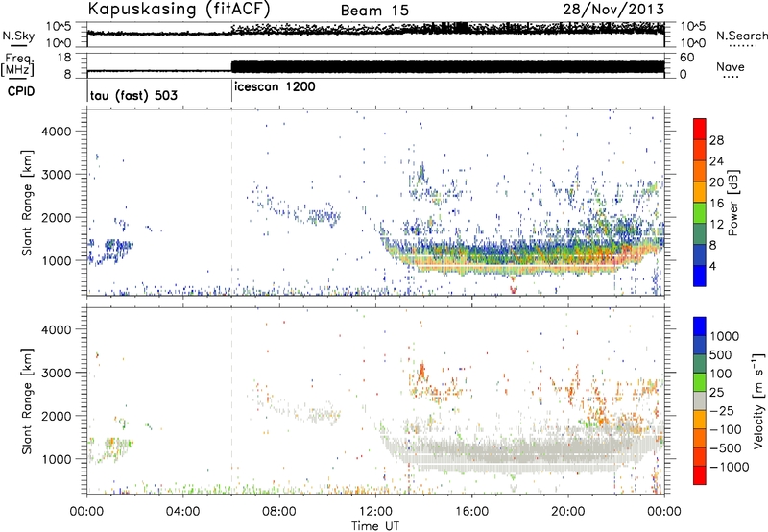Click the 'Slant Range [km]' label of the power plot
Viewport: 768px width, 532px height.
tap(27, 203)
